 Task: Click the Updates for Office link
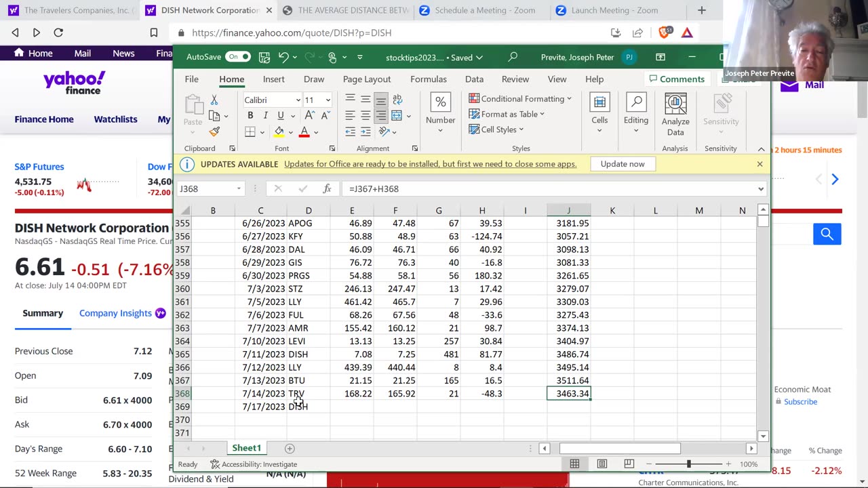(430, 164)
